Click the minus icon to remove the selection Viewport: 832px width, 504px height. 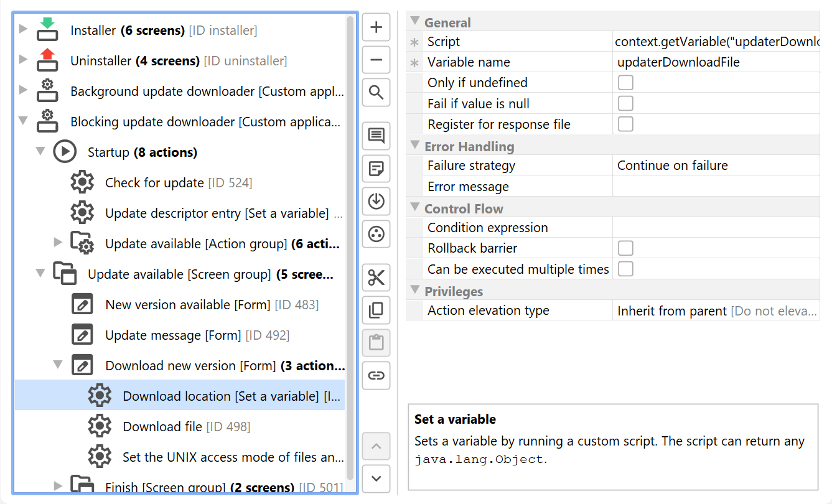376,60
